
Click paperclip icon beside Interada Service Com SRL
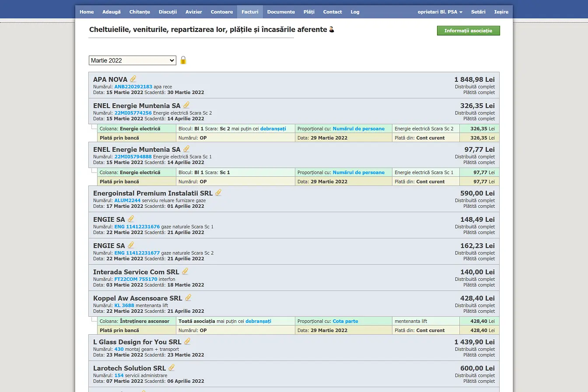(x=185, y=271)
